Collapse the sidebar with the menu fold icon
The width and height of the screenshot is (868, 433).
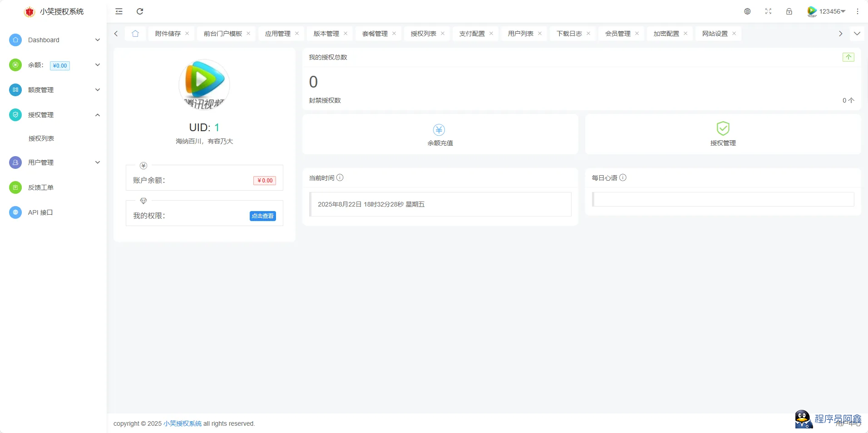(119, 11)
